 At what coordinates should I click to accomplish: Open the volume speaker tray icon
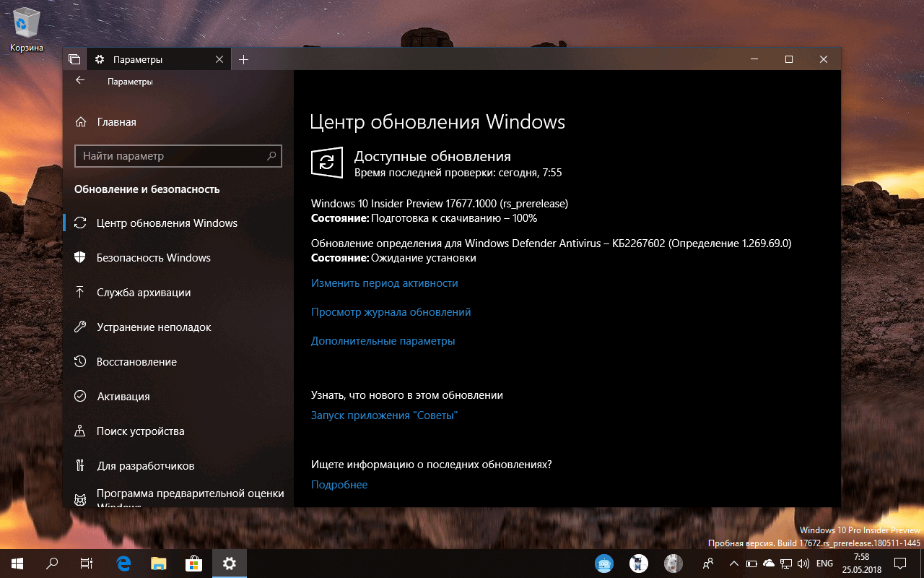(803, 564)
